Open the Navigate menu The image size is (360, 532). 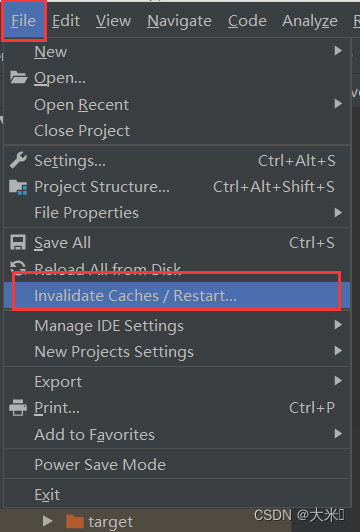[179, 21]
